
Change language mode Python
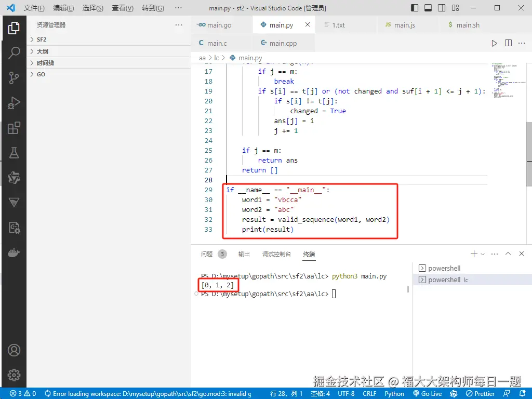394,394
